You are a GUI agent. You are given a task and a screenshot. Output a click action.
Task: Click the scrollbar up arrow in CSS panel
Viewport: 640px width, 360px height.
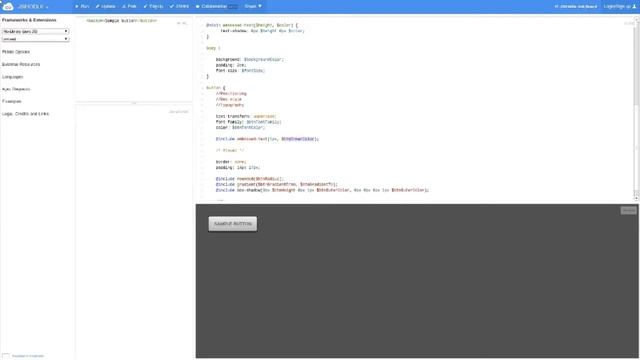tap(636, 19)
